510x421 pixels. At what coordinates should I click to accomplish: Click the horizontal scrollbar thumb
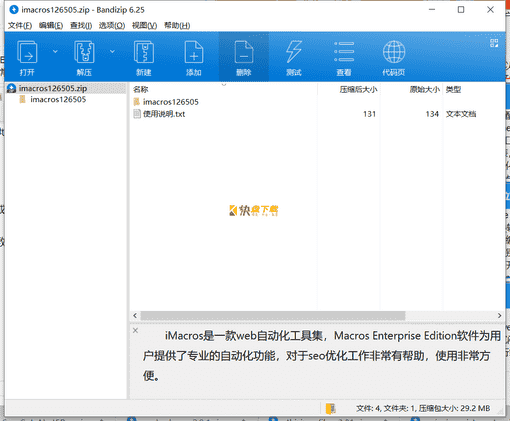(273, 315)
